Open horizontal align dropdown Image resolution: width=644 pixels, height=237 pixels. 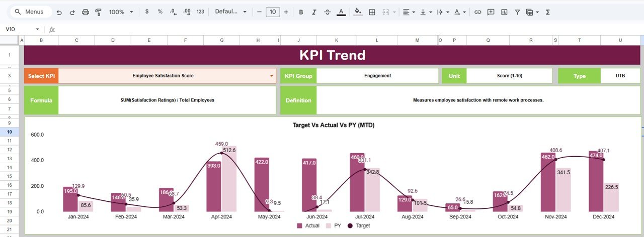[x=410, y=12]
